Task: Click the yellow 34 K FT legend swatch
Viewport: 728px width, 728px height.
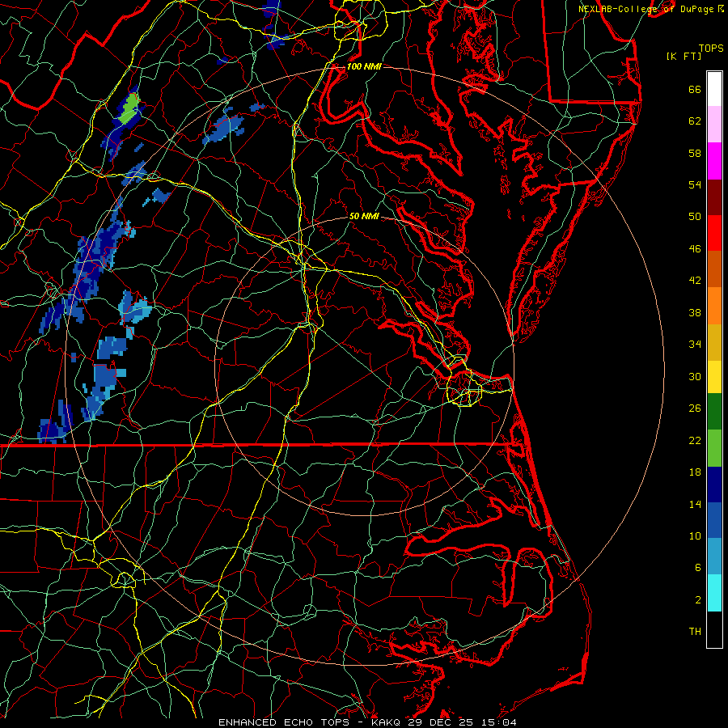Action: coord(714,377)
